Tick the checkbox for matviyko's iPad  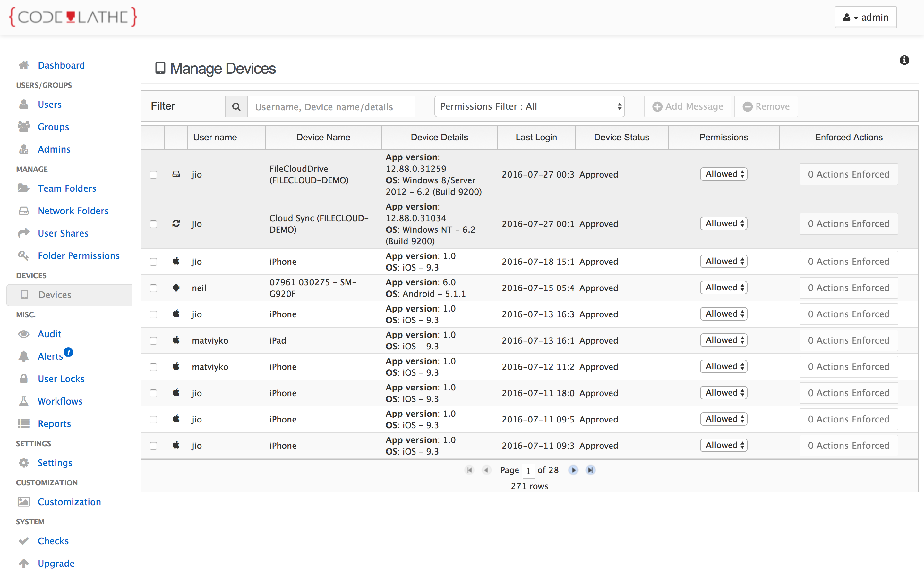click(153, 341)
